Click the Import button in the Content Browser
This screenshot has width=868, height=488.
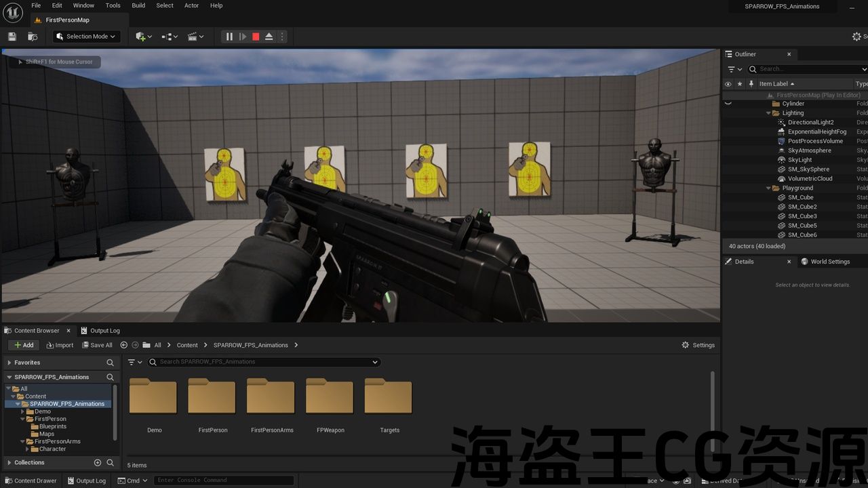point(60,345)
